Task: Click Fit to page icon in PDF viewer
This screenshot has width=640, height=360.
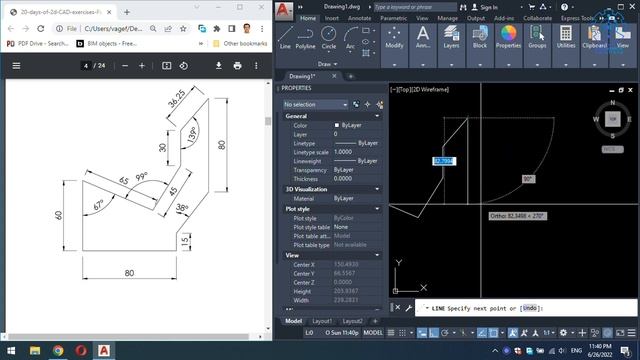Action: point(167,65)
